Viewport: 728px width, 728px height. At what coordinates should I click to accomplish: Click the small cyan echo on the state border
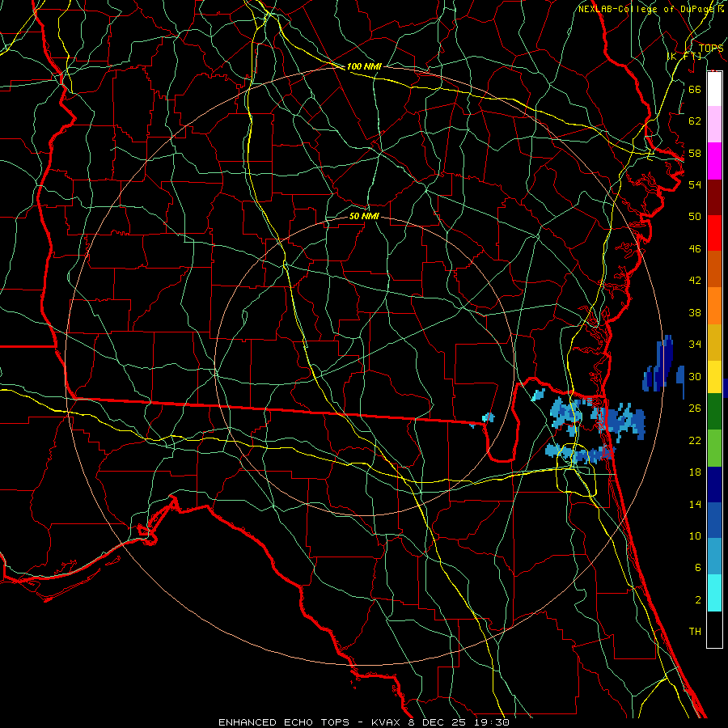[488, 417]
